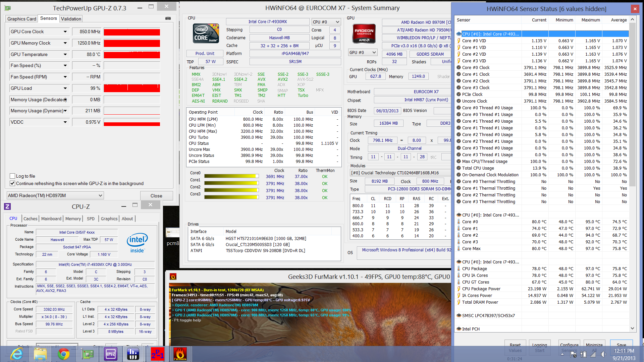
Task: Switch to Validation tab in GPU-Z
Action: 71,19
